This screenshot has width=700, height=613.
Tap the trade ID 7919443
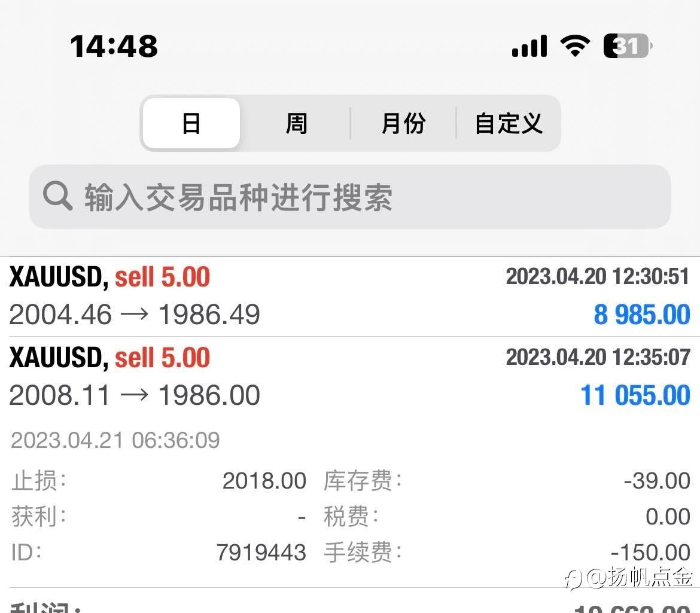click(261, 553)
